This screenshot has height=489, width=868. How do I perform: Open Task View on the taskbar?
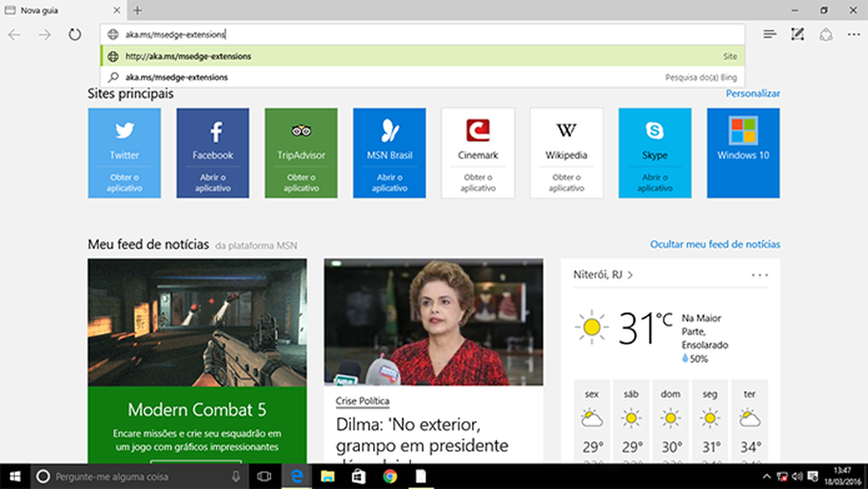click(x=264, y=477)
